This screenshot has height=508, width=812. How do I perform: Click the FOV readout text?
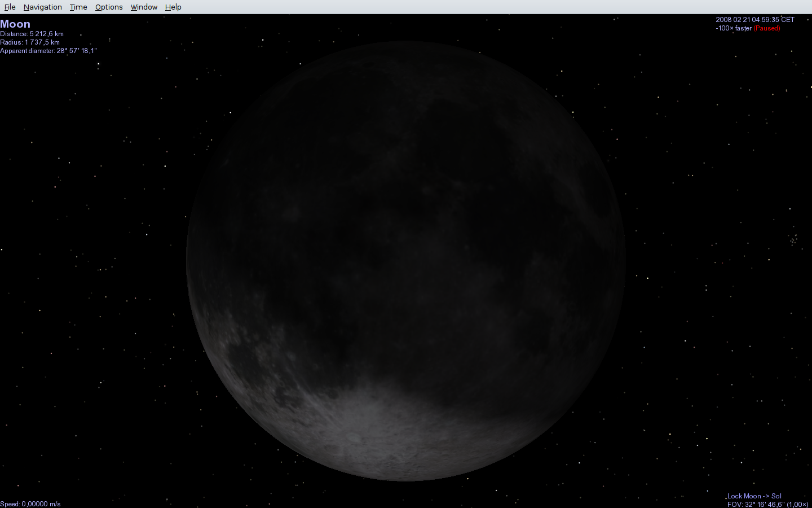point(767,504)
